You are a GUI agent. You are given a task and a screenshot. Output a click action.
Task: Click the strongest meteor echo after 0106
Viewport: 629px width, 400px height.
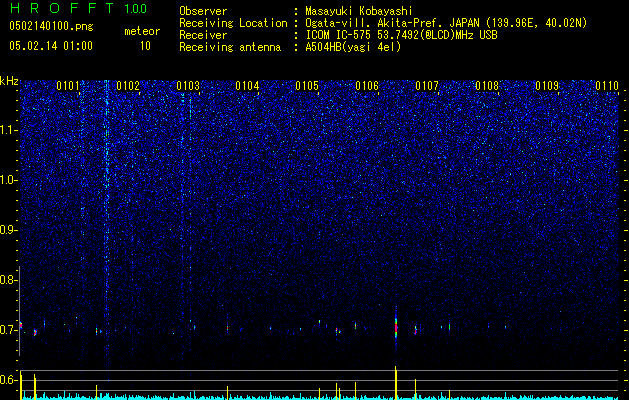tap(396, 326)
